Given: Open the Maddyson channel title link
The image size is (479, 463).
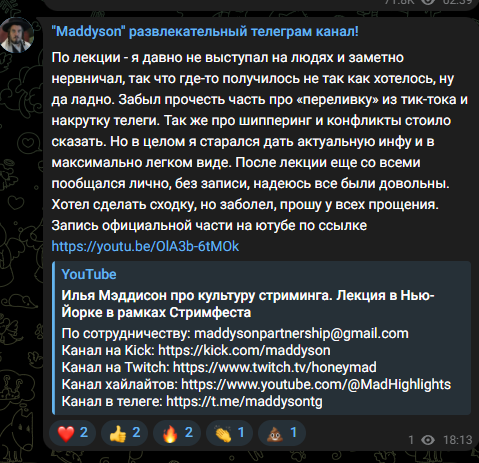Looking at the screenshot, I should pyautogui.click(x=205, y=32).
